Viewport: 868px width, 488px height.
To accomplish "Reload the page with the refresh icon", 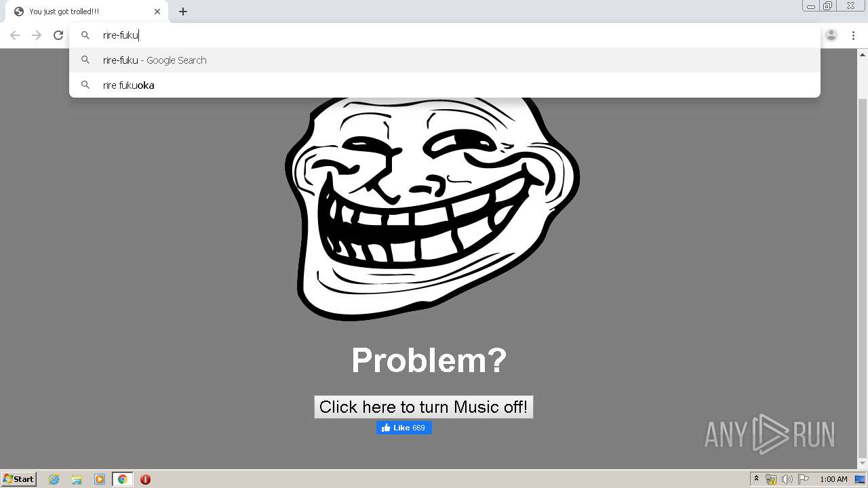I will pos(58,35).
